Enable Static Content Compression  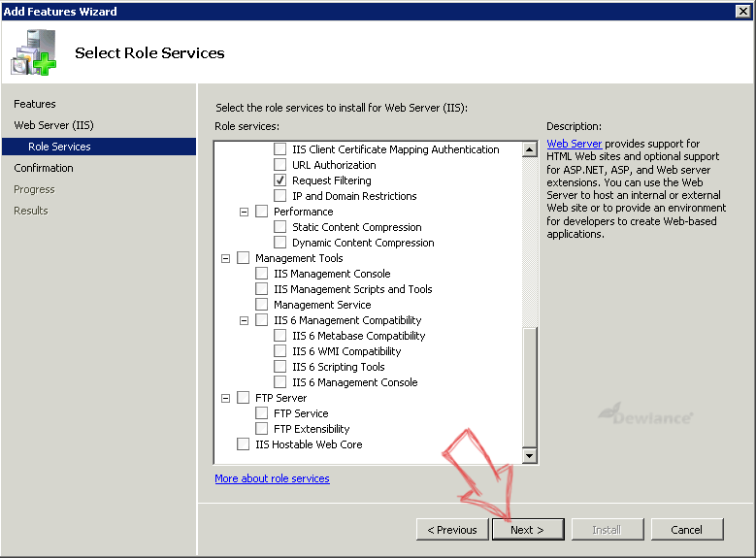coord(279,227)
